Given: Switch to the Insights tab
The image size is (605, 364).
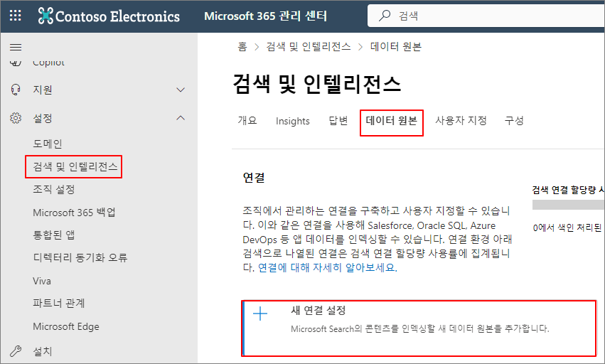Looking at the screenshot, I should pyautogui.click(x=292, y=121).
